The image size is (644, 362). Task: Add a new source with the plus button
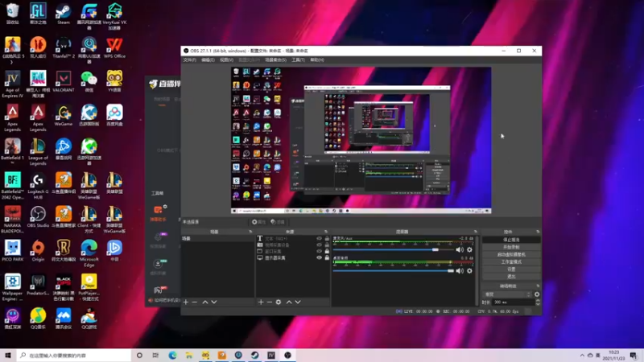(261, 302)
